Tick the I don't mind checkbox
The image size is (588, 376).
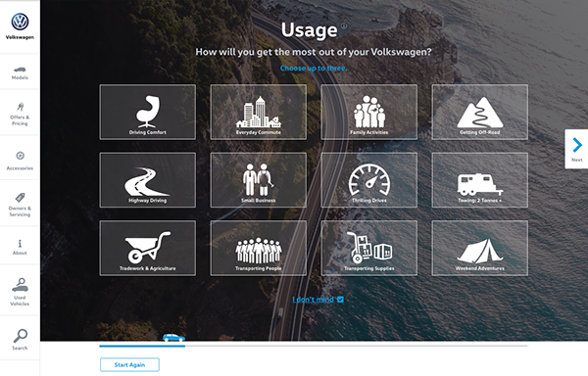click(340, 300)
